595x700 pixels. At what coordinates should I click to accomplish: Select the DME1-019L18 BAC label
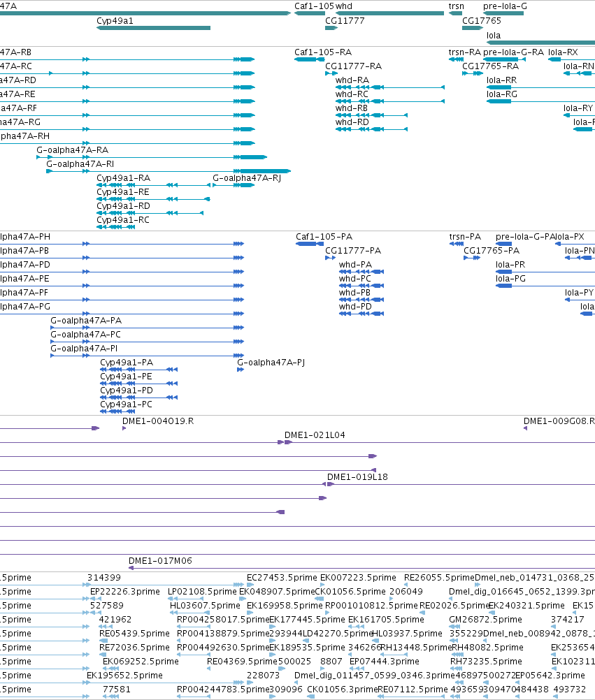357,476
